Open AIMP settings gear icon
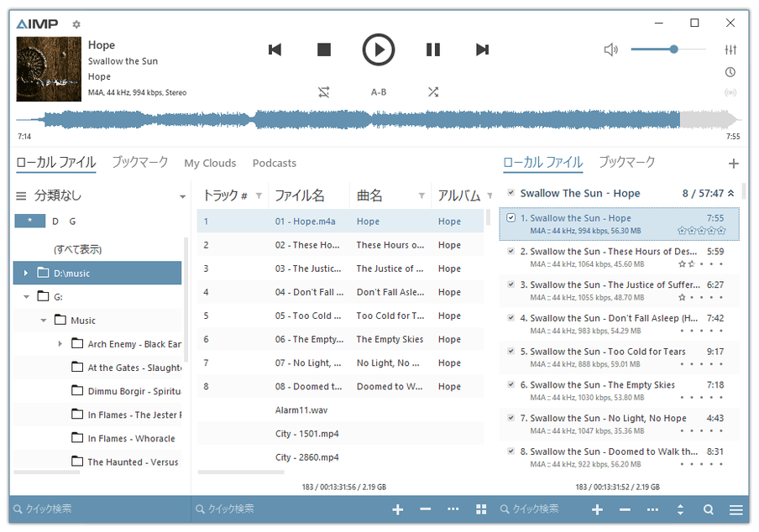Screen dimensions: 759x532 pos(76,23)
